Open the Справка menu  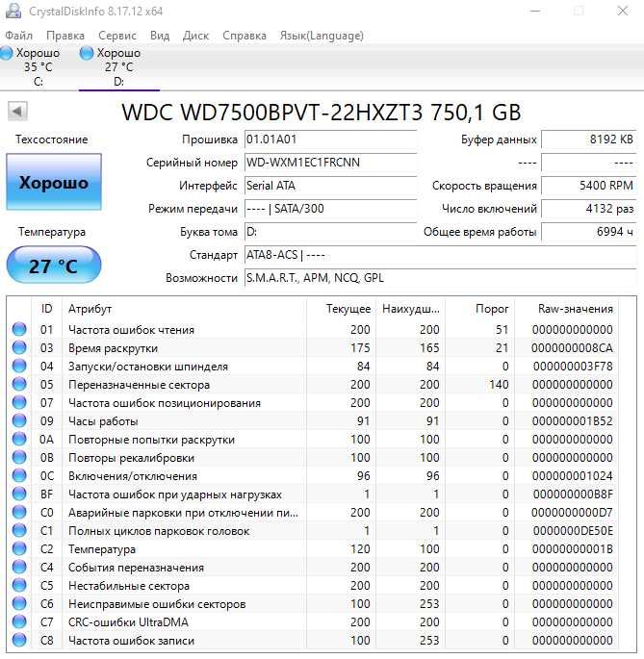[x=245, y=36]
